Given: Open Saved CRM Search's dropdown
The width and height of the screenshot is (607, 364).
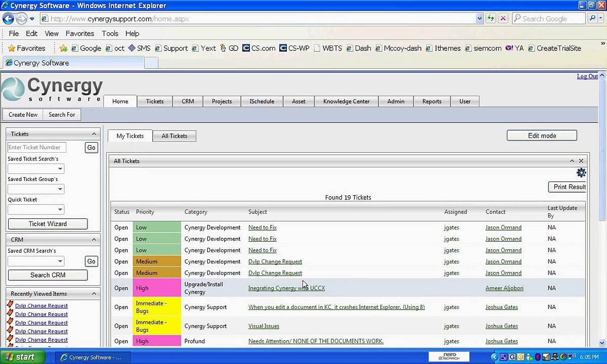Looking at the screenshot, I should click(35, 261).
